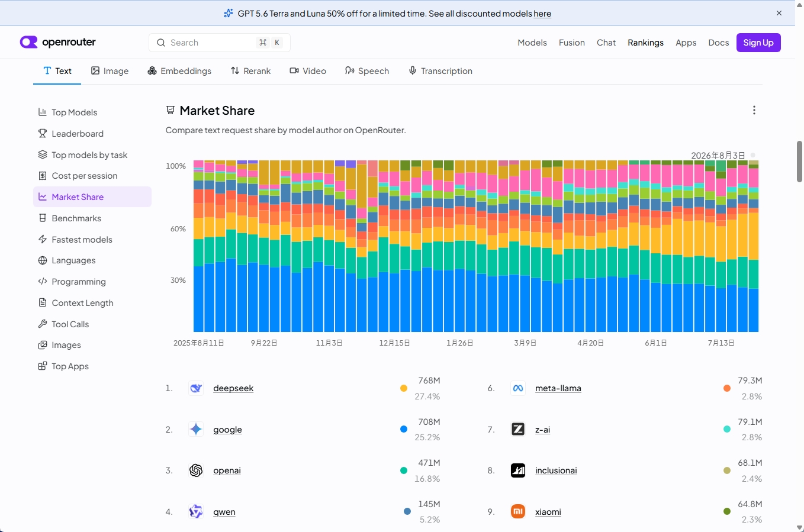Switch to the Video tab
The image size is (804, 532).
click(x=308, y=71)
